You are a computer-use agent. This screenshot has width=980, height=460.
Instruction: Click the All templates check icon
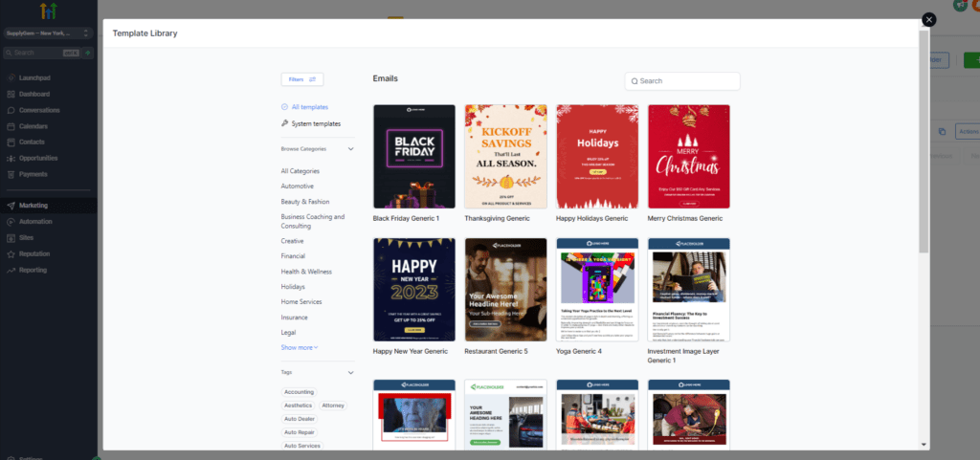pos(285,107)
